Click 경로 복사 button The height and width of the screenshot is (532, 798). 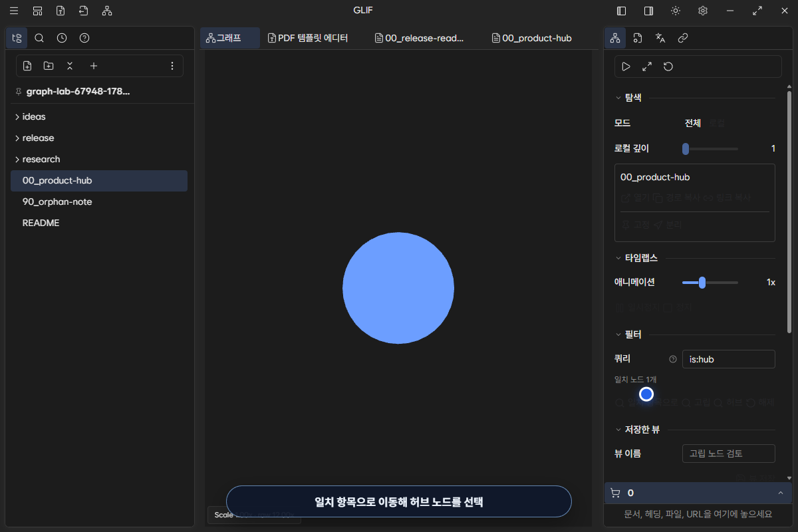pos(677,198)
